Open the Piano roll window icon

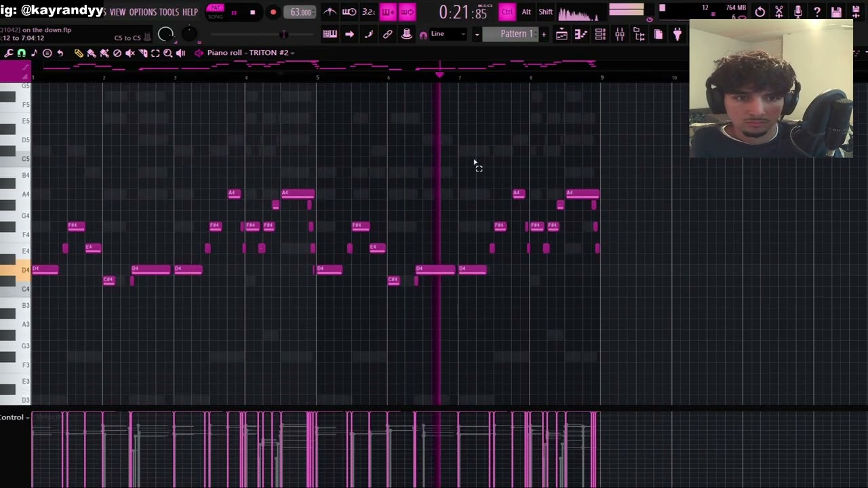coord(581,35)
